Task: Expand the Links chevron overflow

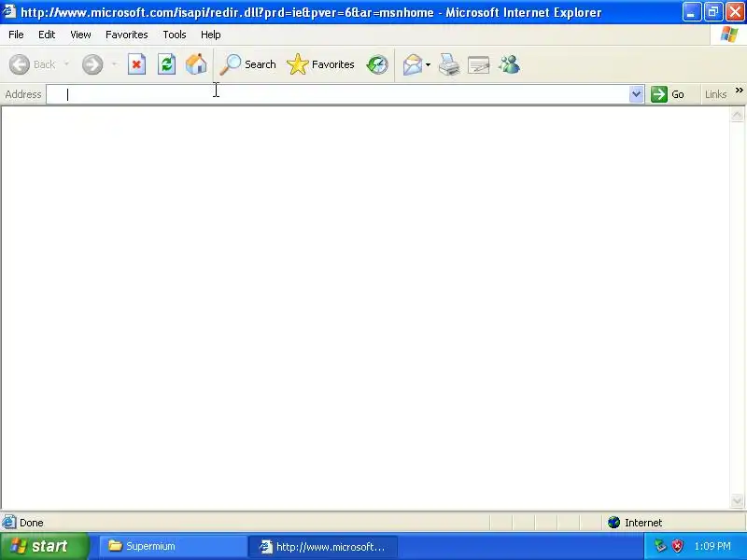Action: pos(739,90)
